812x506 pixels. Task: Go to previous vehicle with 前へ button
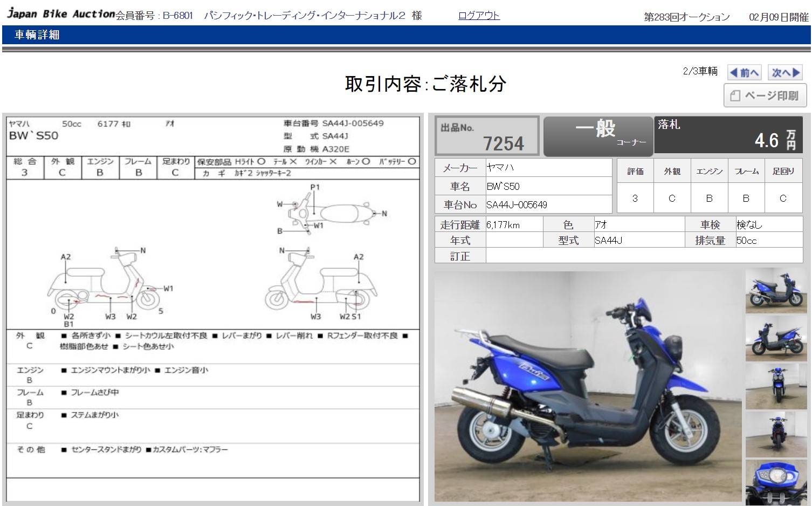744,72
